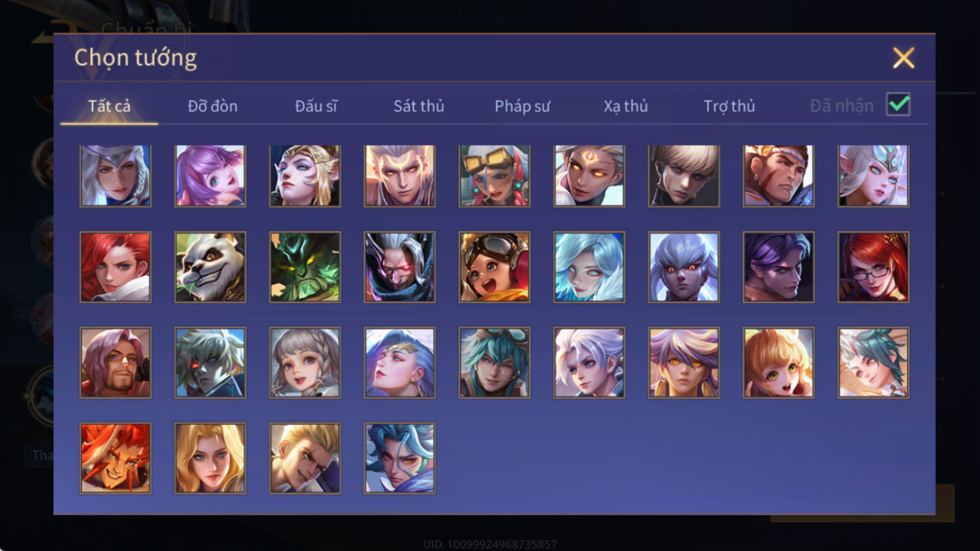The image size is (980, 551).
Task: Pick the orange-haired girl with green eyes
Action: point(778,363)
